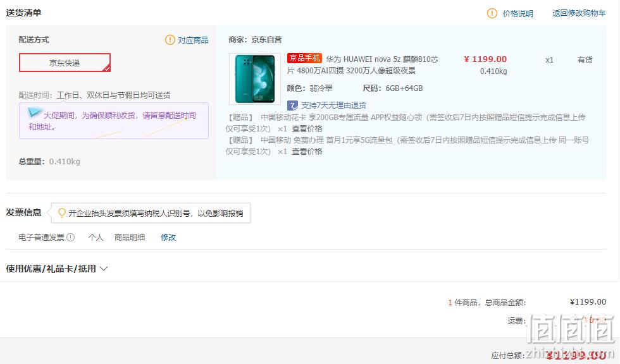
Task: Click the 华为 HUAWEI nova 5z product title
Action: coord(363,64)
